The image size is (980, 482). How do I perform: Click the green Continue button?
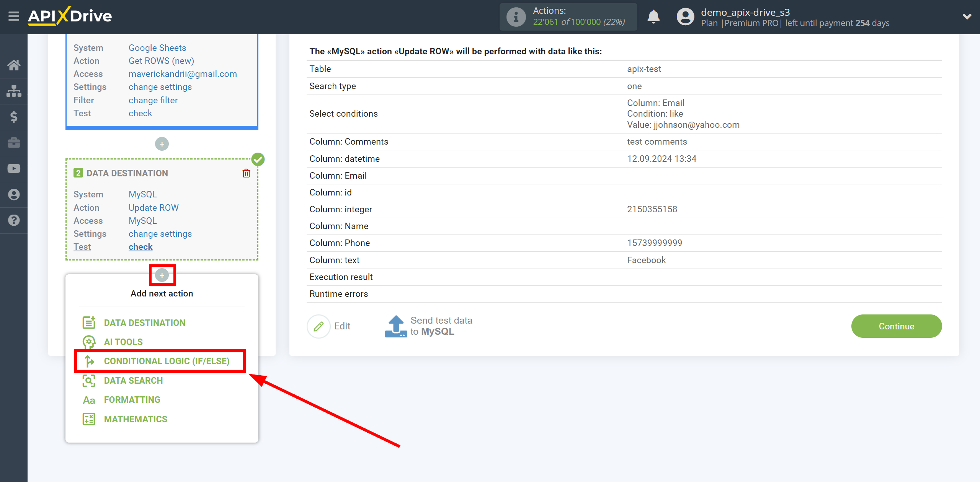pos(896,326)
